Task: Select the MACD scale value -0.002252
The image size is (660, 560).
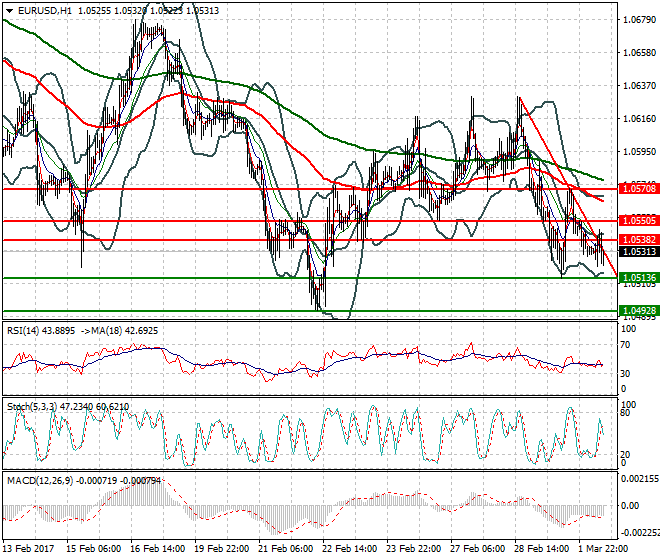Action: (x=640, y=533)
